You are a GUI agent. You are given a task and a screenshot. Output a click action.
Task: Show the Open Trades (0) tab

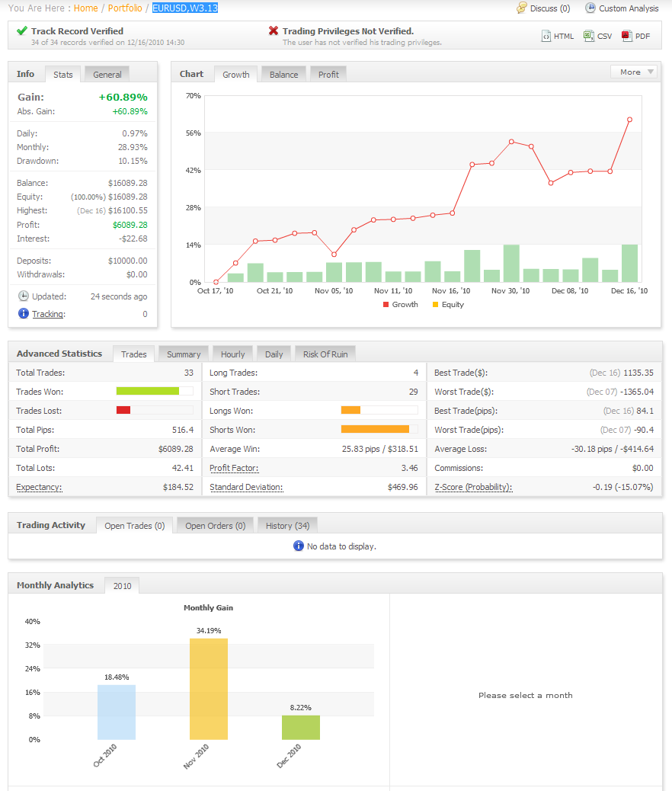(x=134, y=526)
